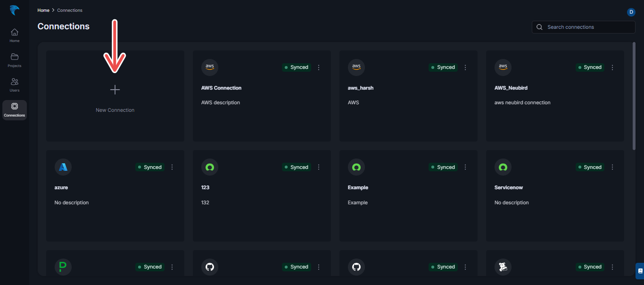Click the Datadog icon in the bottom-right card
Viewport: 644px width, 285px height.
(503, 267)
